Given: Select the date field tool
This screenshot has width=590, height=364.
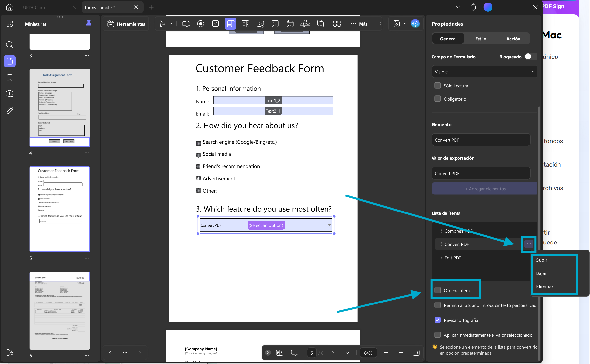Looking at the screenshot, I should [x=290, y=24].
